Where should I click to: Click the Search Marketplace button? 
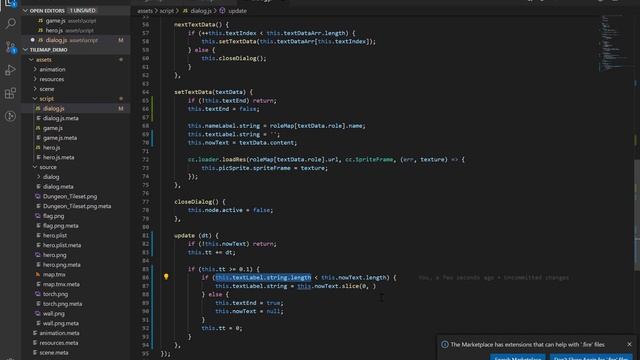tap(518, 357)
